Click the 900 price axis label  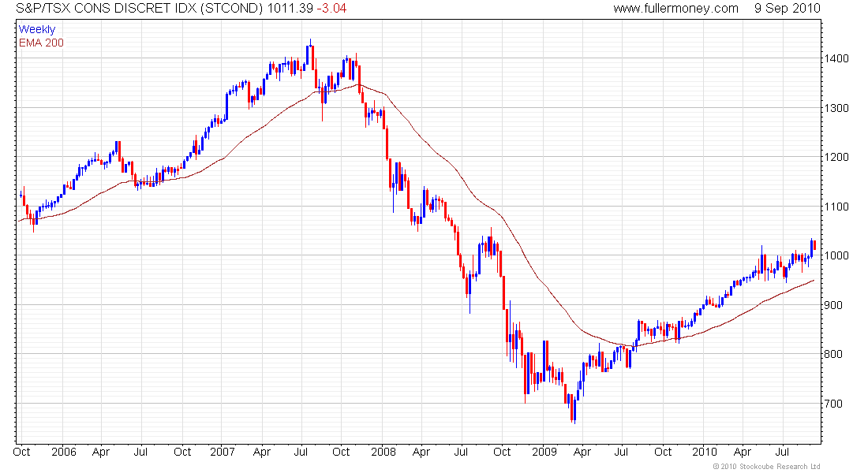tap(833, 305)
